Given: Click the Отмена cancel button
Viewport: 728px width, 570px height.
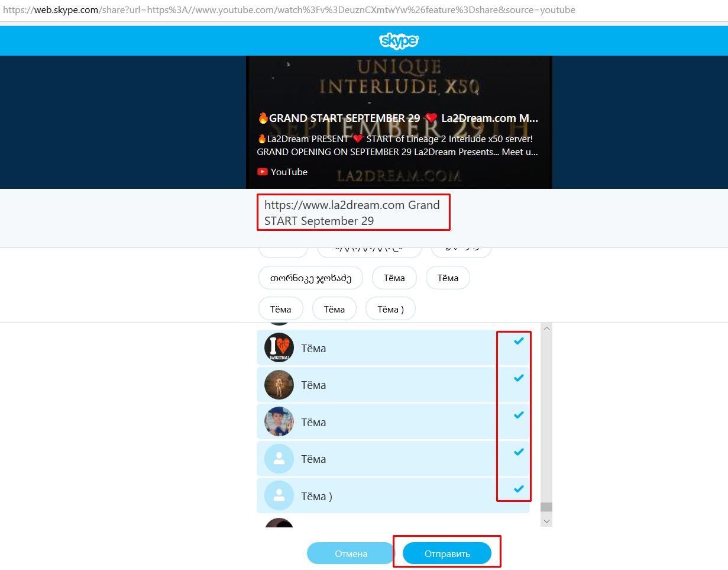Looking at the screenshot, I should click(x=351, y=553).
